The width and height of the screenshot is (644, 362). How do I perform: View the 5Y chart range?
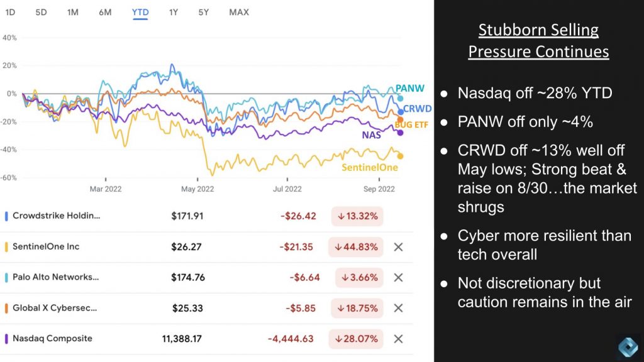click(x=204, y=12)
